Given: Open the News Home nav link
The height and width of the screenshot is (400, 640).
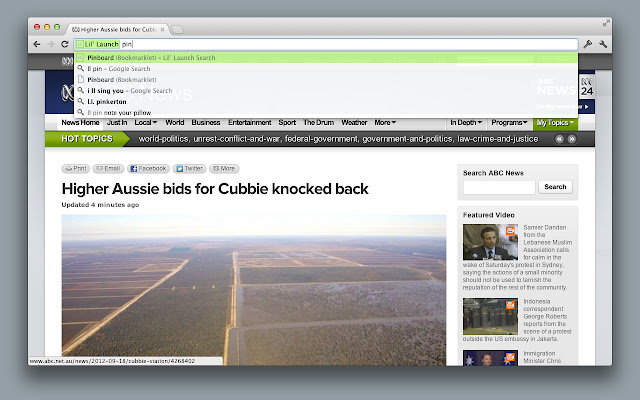Looking at the screenshot, I should click(x=80, y=122).
